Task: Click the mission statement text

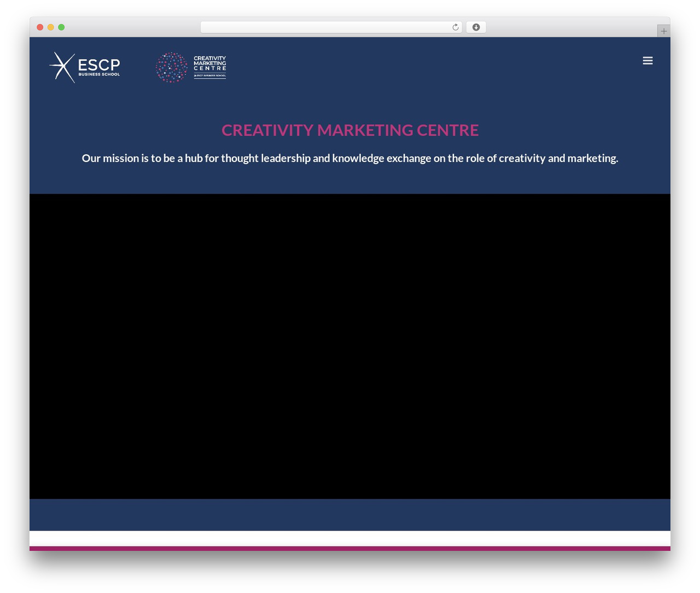Action: pyautogui.click(x=350, y=158)
